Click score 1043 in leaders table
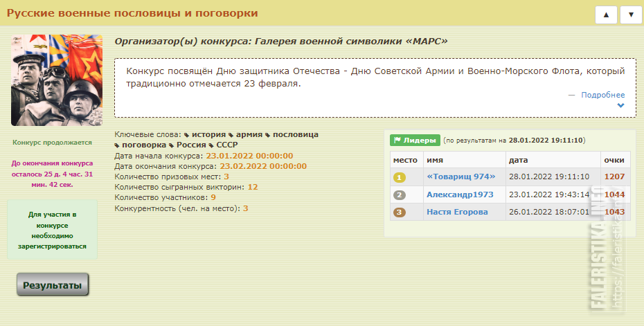This screenshot has width=644, height=326. point(614,212)
